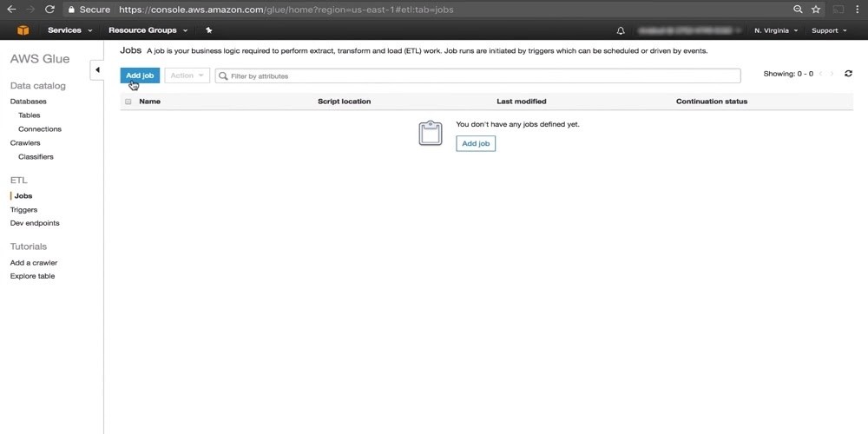Collapse the left sidebar with arrow

[97, 69]
